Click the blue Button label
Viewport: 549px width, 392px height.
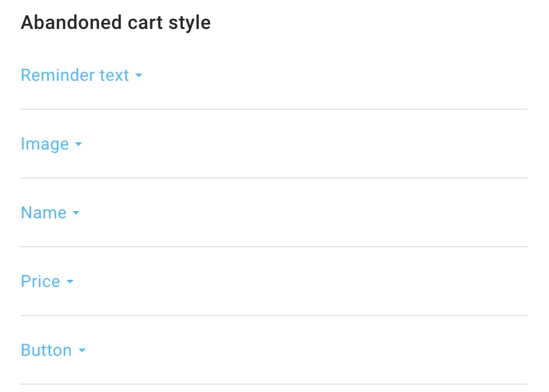tap(46, 350)
